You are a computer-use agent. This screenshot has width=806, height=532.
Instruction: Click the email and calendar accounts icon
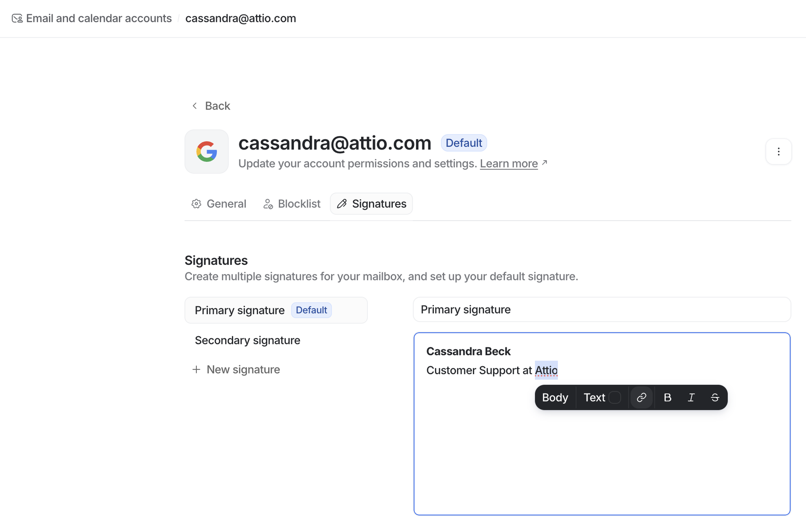(17, 18)
